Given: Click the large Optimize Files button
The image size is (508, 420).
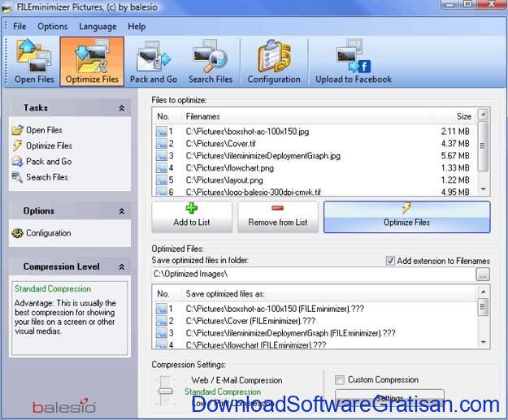Looking at the screenshot, I should [406, 217].
